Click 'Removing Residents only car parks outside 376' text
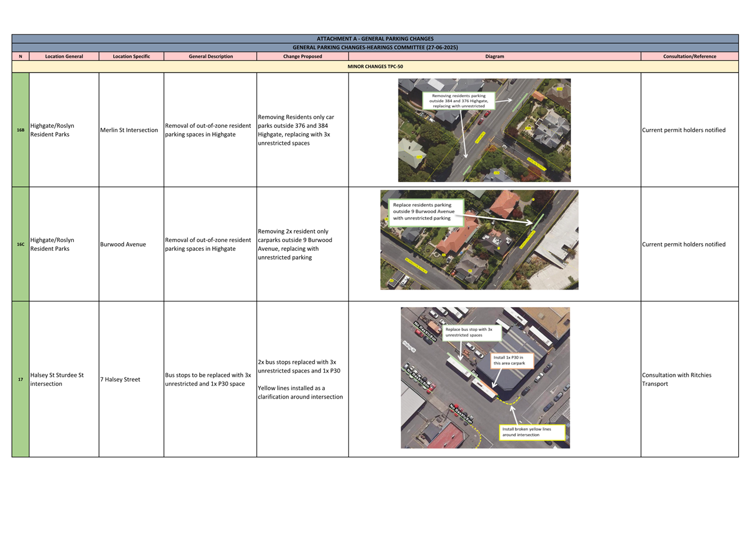Viewport: 756px width, 534px height. (296, 130)
